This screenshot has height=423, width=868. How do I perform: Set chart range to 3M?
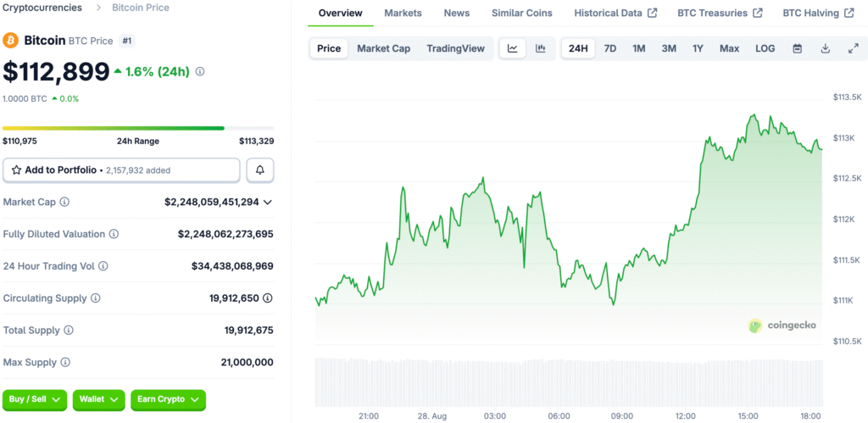point(669,48)
